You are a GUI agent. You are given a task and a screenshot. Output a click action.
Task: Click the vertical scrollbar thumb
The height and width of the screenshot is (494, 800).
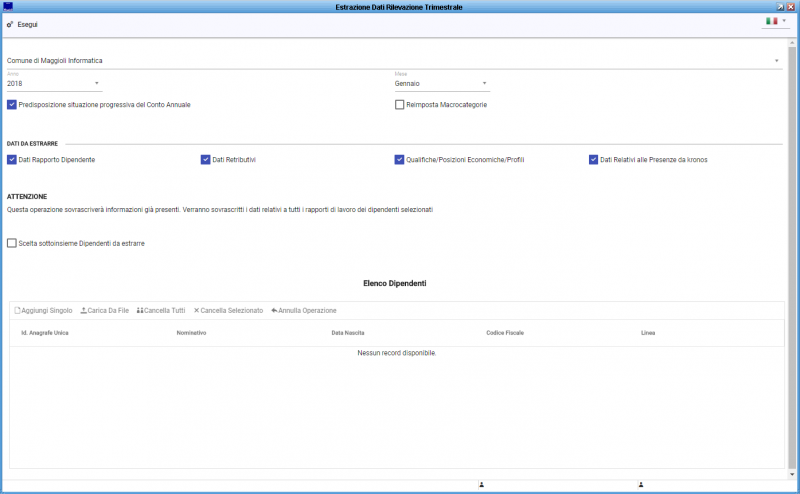[792, 258]
